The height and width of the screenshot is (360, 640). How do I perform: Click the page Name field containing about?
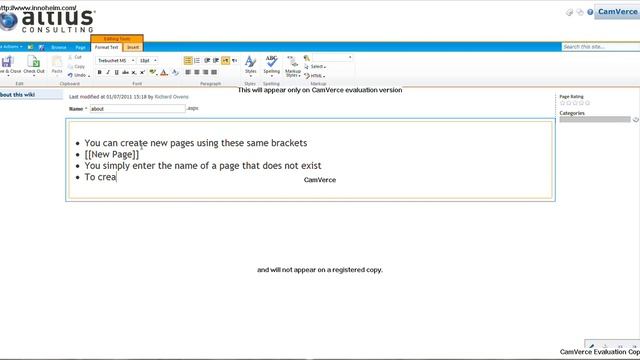(138, 109)
